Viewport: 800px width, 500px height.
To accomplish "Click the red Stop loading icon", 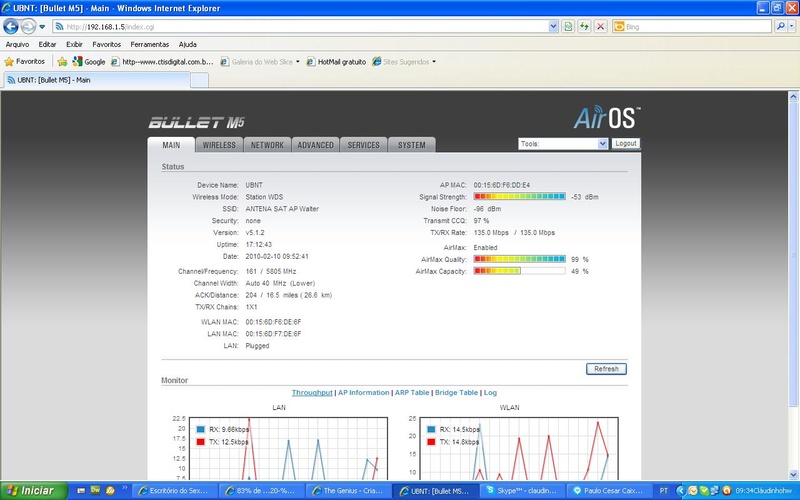I will pyautogui.click(x=601, y=27).
